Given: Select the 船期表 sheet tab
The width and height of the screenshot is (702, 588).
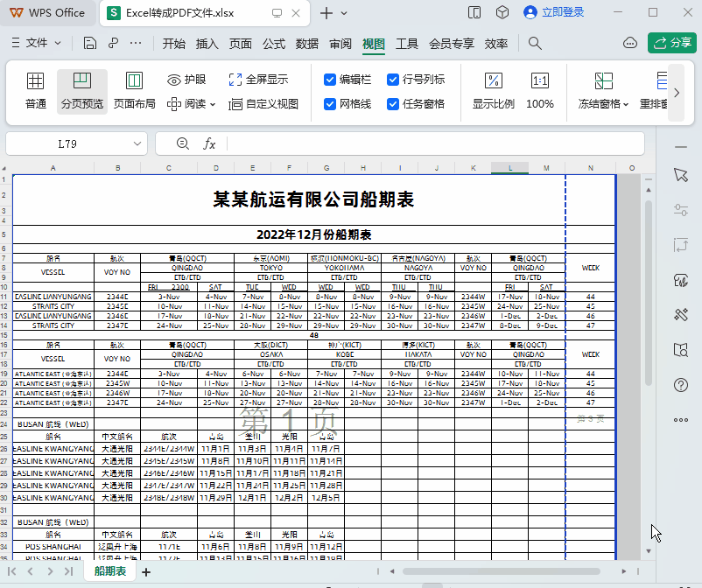Looking at the screenshot, I should 110,571.
